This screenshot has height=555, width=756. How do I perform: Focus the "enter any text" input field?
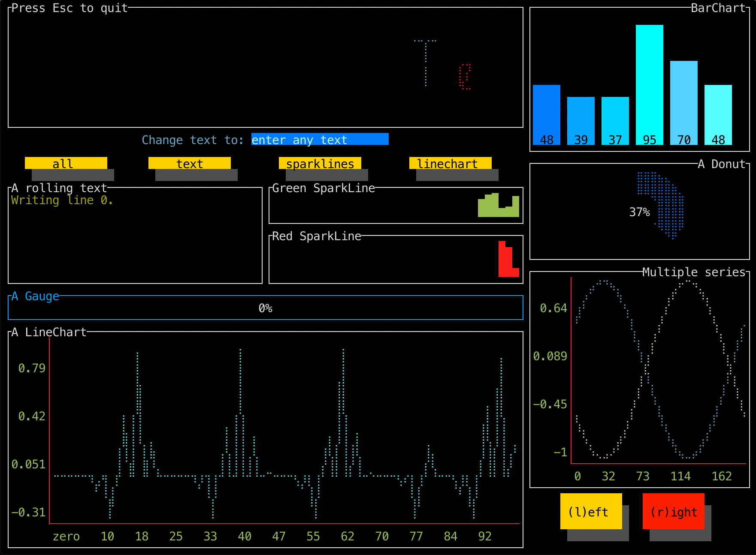point(320,139)
